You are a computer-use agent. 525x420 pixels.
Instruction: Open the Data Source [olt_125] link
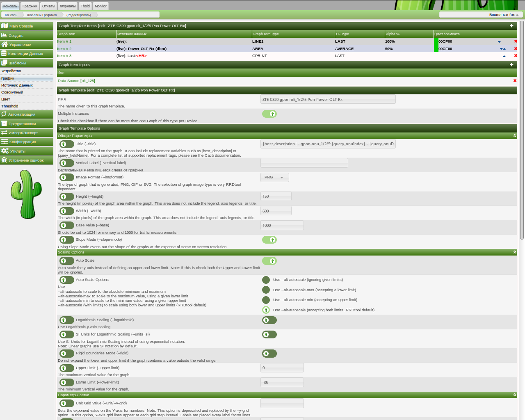pyautogui.click(x=76, y=81)
